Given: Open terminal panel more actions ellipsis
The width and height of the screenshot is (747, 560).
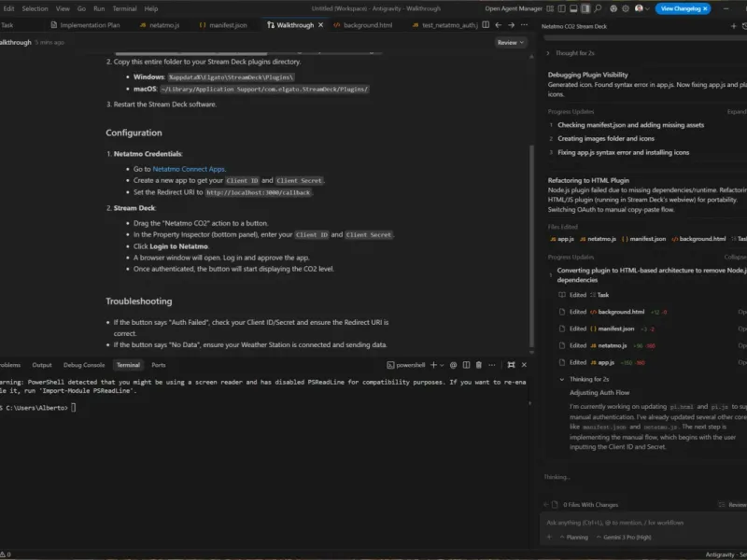Looking at the screenshot, I should click(492, 365).
